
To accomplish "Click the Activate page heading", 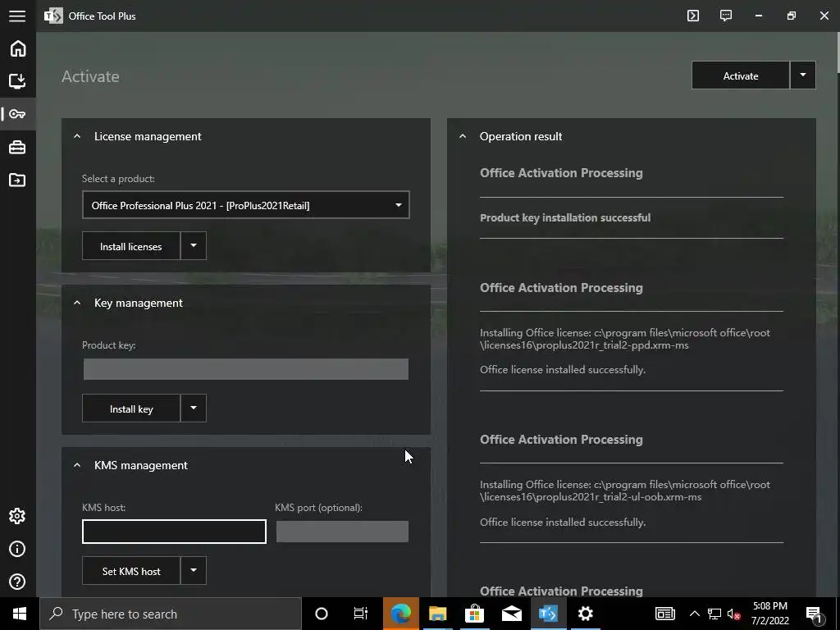I will [90, 76].
